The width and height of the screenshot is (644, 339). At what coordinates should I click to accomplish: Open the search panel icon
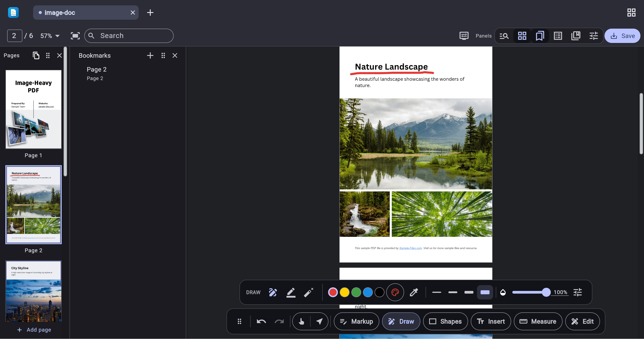504,36
